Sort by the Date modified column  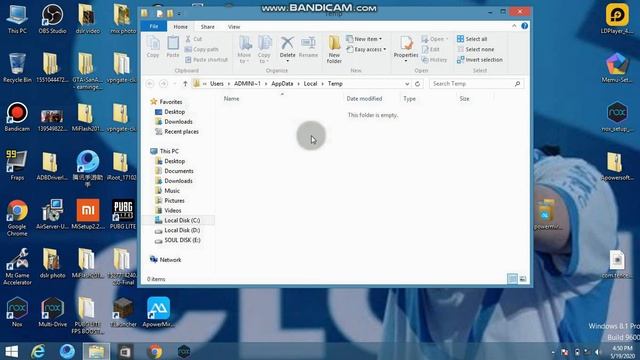364,99
